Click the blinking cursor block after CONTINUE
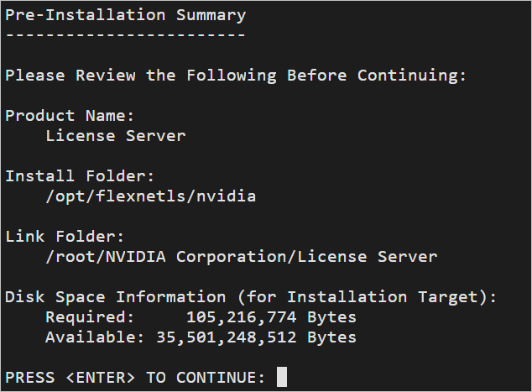The image size is (532, 392). (x=282, y=377)
